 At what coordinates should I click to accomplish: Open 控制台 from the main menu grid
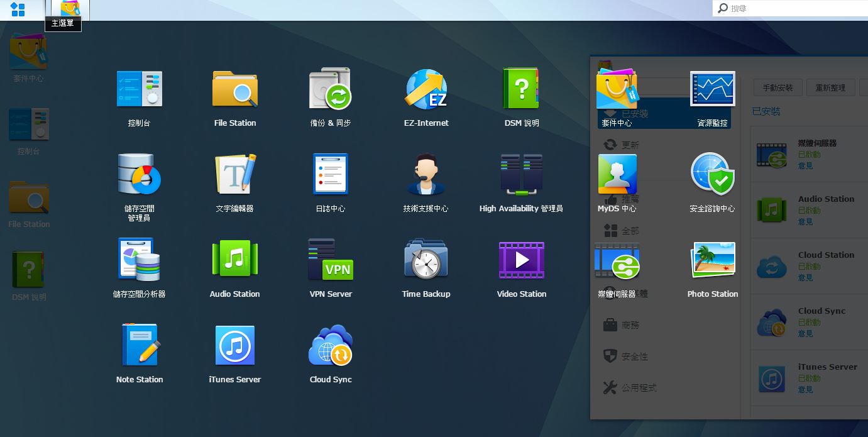click(139, 97)
